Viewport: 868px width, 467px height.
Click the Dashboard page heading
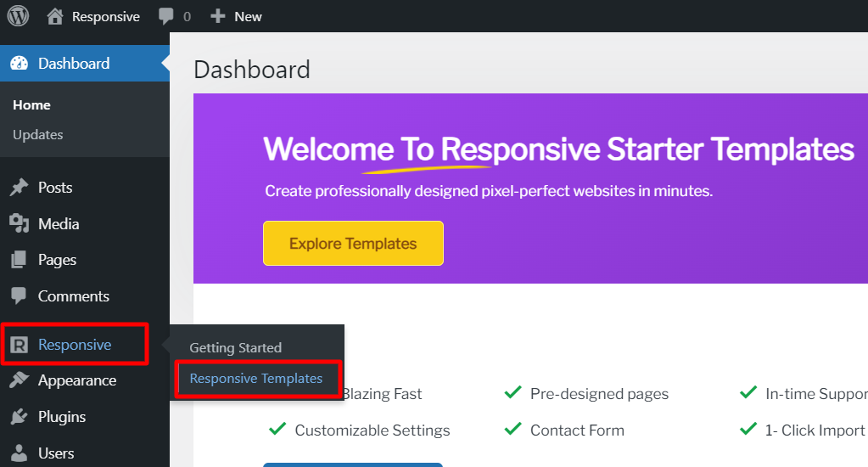pos(252,70)
